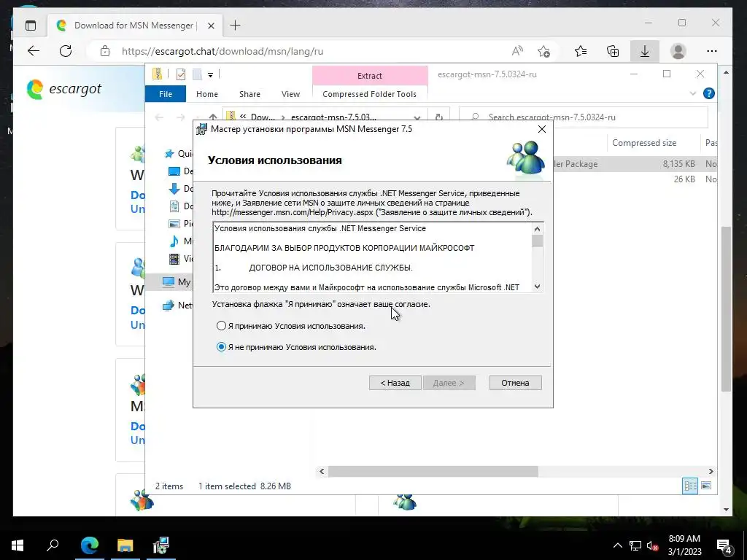Click the new folder icon in quick access toolbar
This screenshot has height=560, width=747.
pos(197,74)
